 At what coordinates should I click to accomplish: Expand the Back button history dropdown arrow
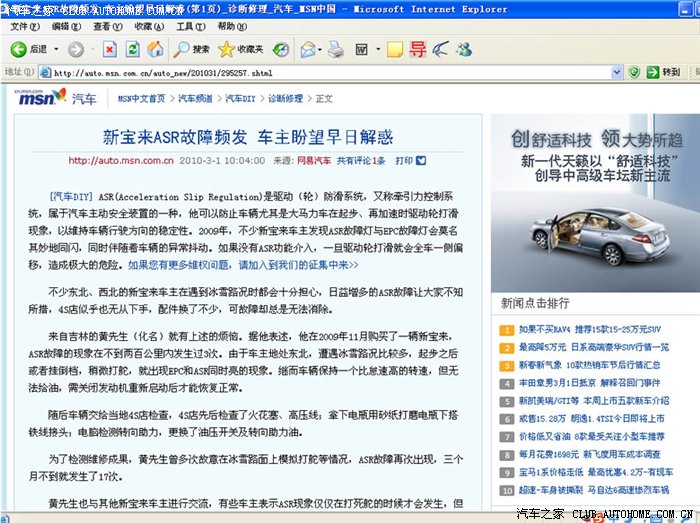(54, 49)
